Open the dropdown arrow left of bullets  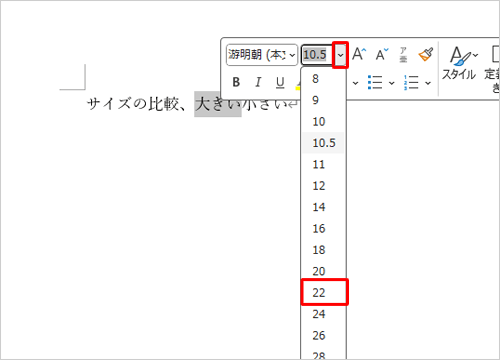356,83
